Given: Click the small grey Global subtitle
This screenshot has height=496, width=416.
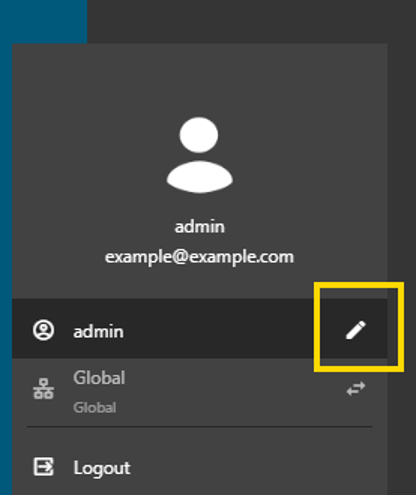Looking at the screenshot, I should coord(95,408).
